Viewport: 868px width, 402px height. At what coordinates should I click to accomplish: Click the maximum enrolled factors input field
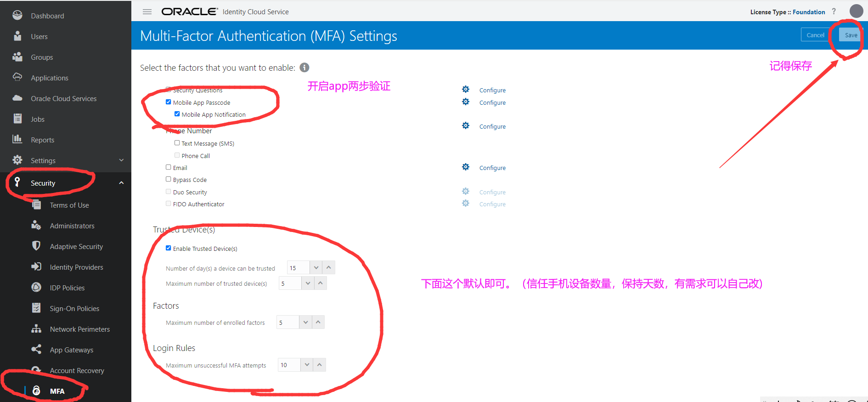point(288,322)
